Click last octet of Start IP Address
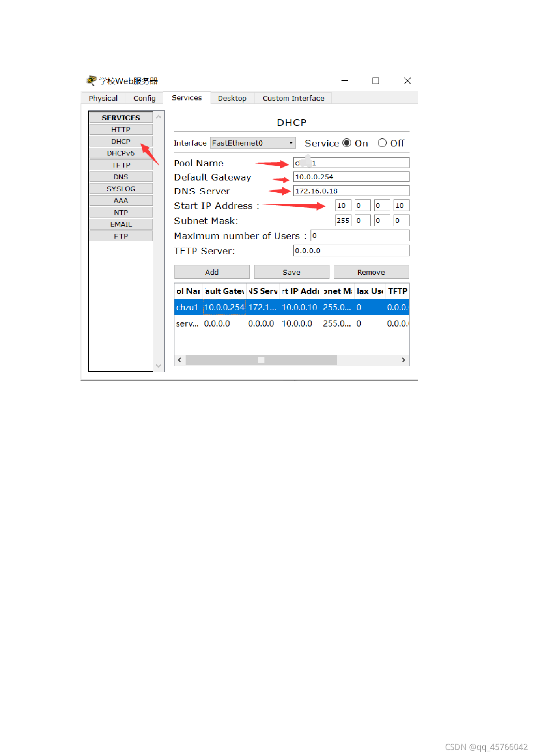Screen dimensions: 534x756 point(401,205)
